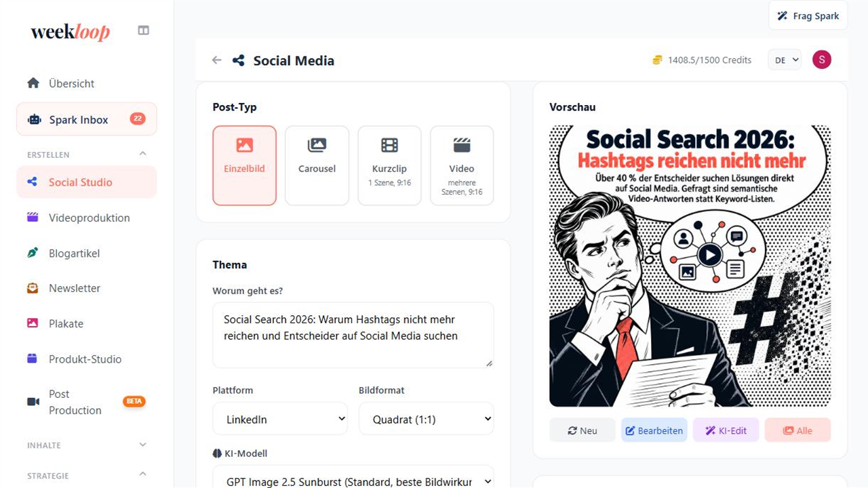Open Videoproduktion
This screenshot has width=868, height=488.
point(87,218)
